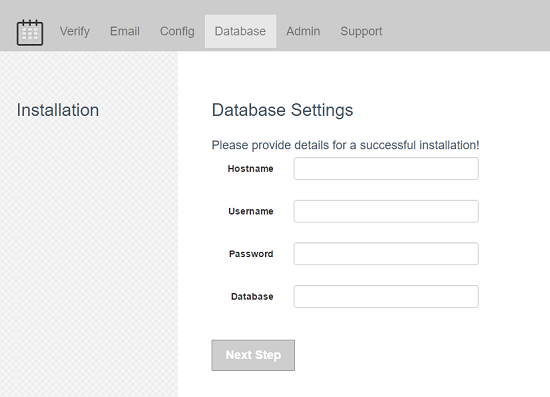
Task: Click the calendar logo icon
Action: pos(30,32)
